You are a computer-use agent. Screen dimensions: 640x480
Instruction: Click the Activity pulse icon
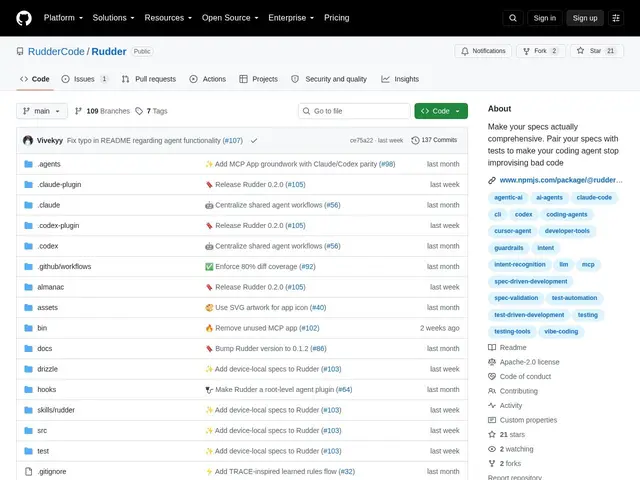coord(492,405)
